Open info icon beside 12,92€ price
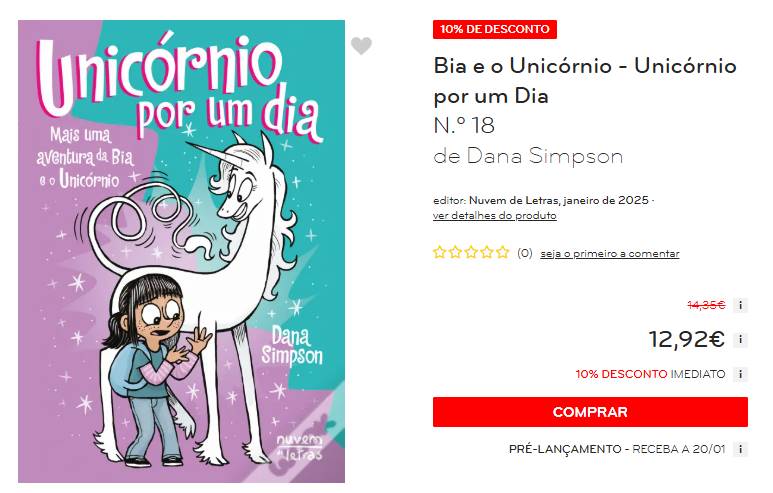The width and height of the screenshot is (773, 493). (740, 340)
